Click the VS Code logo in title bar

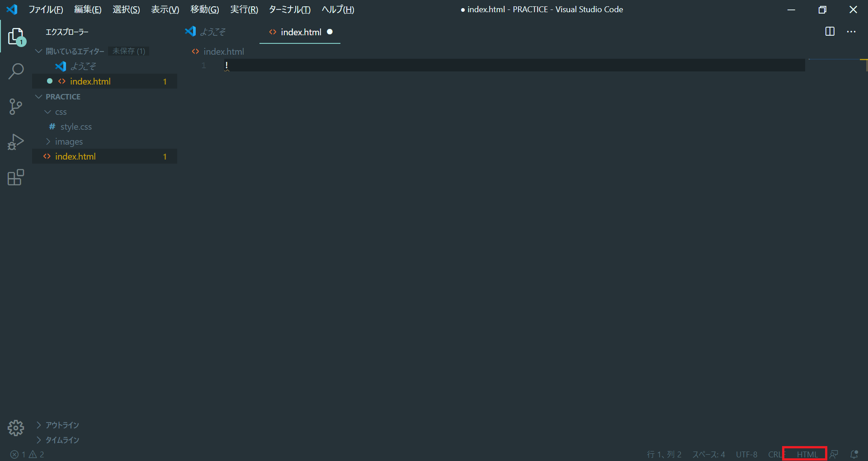pyautogui.click(x=12, y=9)
